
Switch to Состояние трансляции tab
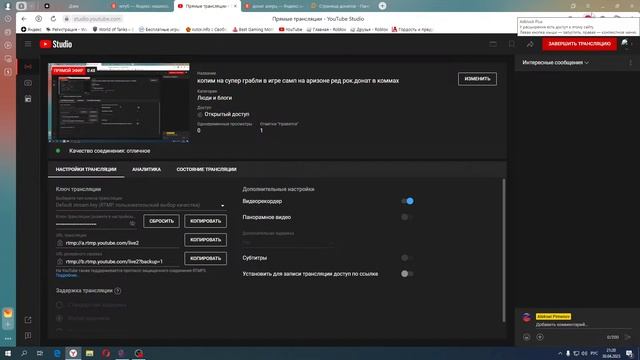207,169
